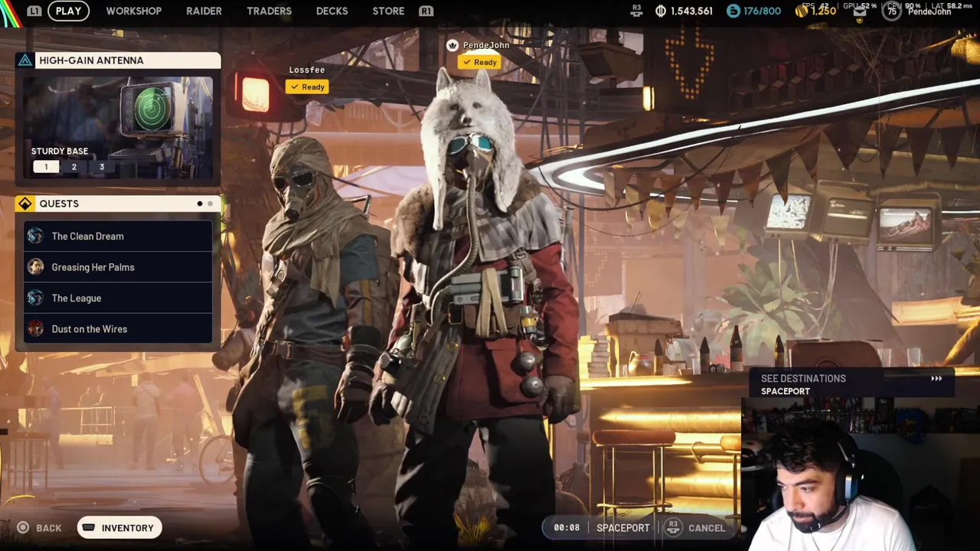Open The League quest
This screenshot has height=551, width=980.
118,298
